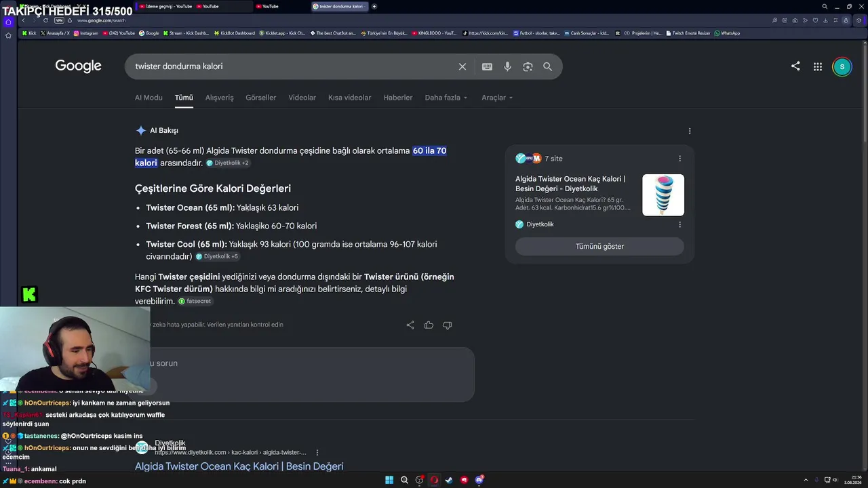
Task: Open the sidebar bookmarks star icon
Action: point(8,35)
